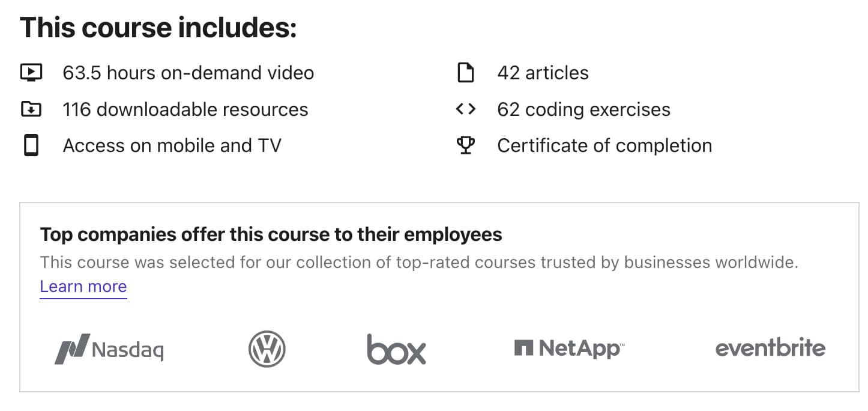Select the coding exercises angle-brackets icon

coord(466,109)
